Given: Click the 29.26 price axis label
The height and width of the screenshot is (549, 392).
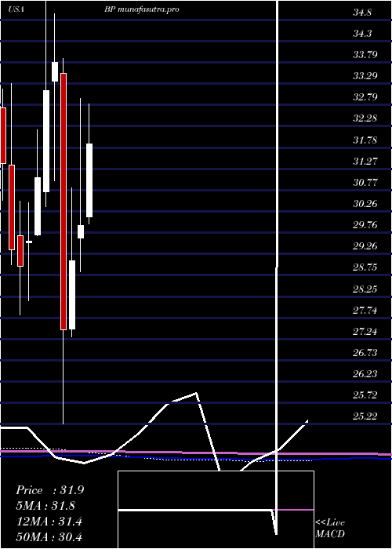Looking at the screenshot, I should [x=365, y=246].
